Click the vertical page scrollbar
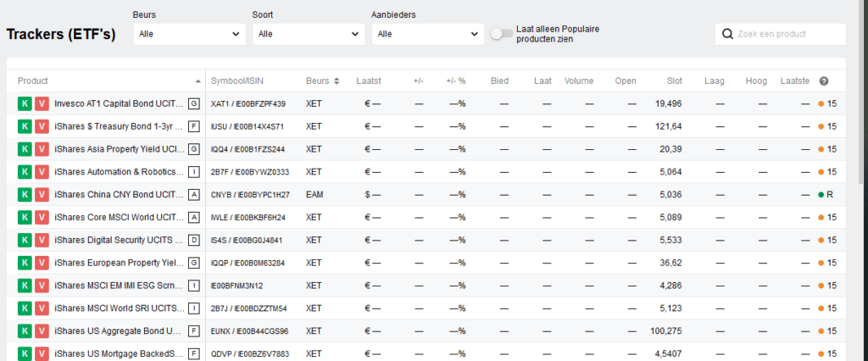Image resolution: width=868 pixels, height=361 pixels. tap(861, 92)
